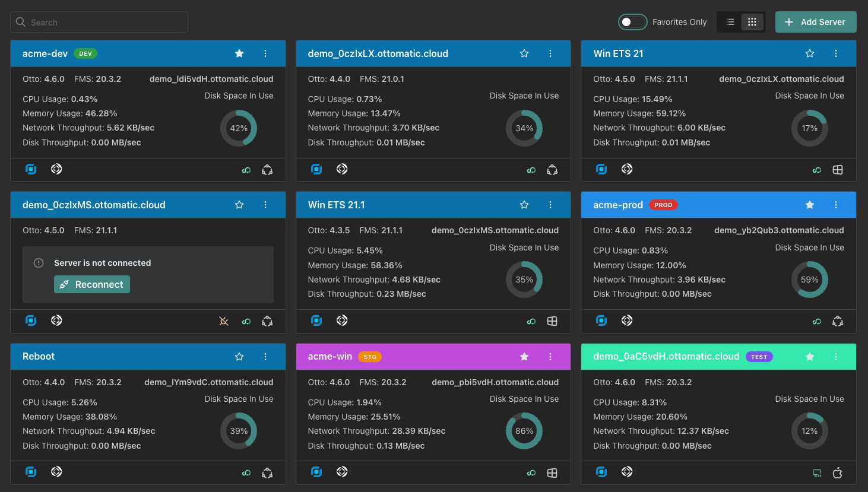Click the cloud link icon on Reboot card

(x=246, y=473)
